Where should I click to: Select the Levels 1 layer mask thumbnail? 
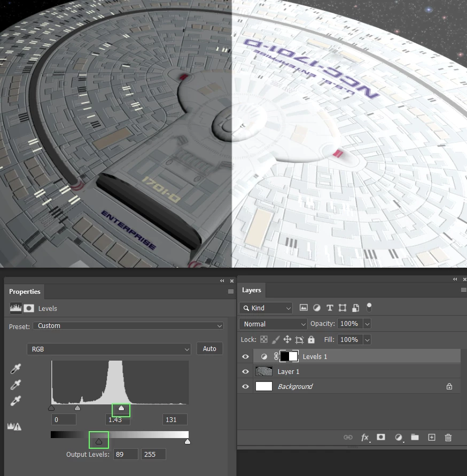pos(289,356)
